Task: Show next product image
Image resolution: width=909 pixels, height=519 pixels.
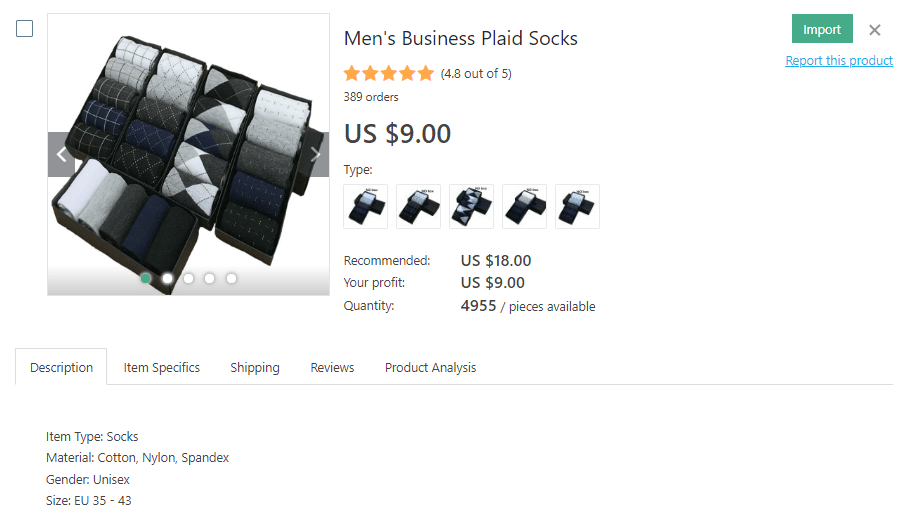Action: [x=316, y=154]
